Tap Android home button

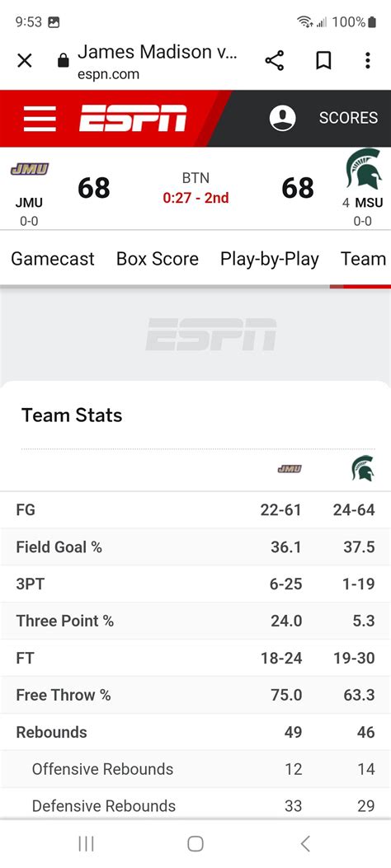coord(195,843)
